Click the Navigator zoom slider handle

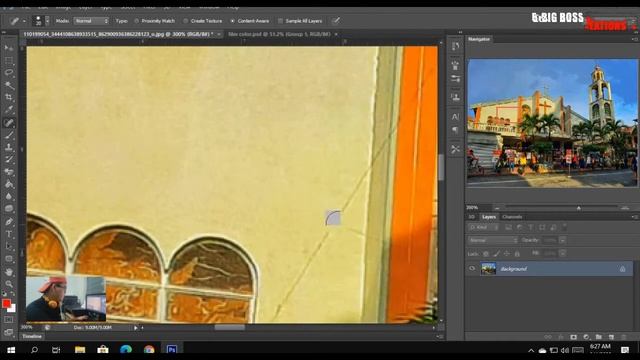point(579,208)
